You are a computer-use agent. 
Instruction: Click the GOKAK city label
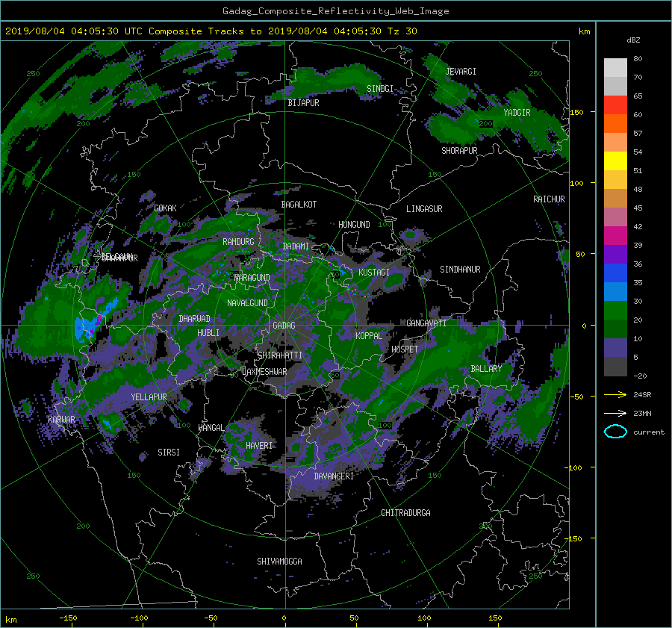click(x=165, y=208)
